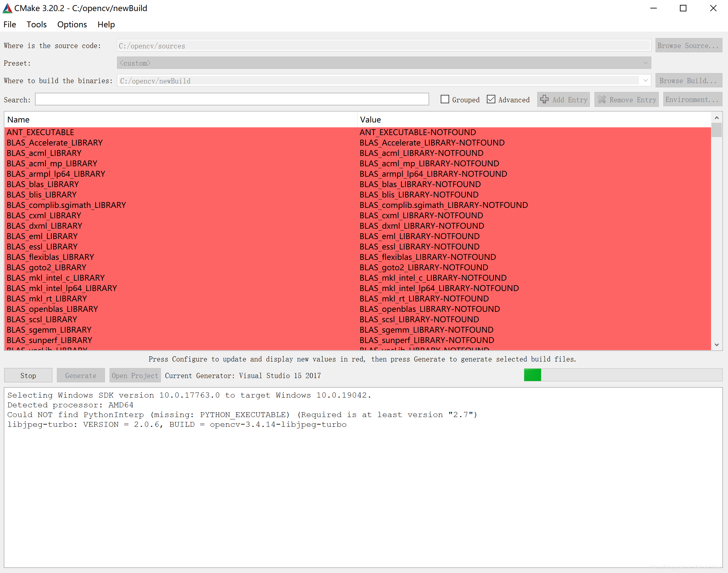Click the CMake logo in title bar

click(x=7, y=8)
